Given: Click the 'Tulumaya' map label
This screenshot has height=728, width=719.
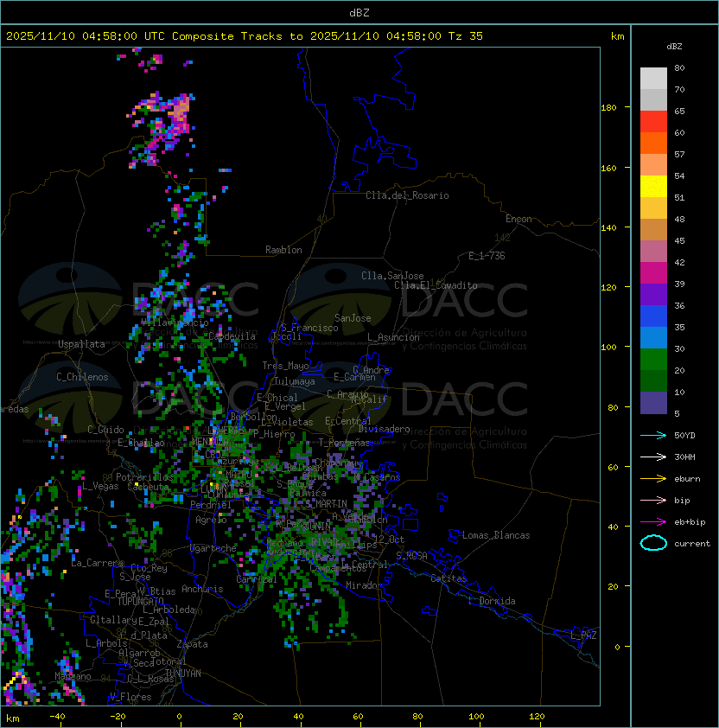Looking at the screenshot, I should pos(295,381).
